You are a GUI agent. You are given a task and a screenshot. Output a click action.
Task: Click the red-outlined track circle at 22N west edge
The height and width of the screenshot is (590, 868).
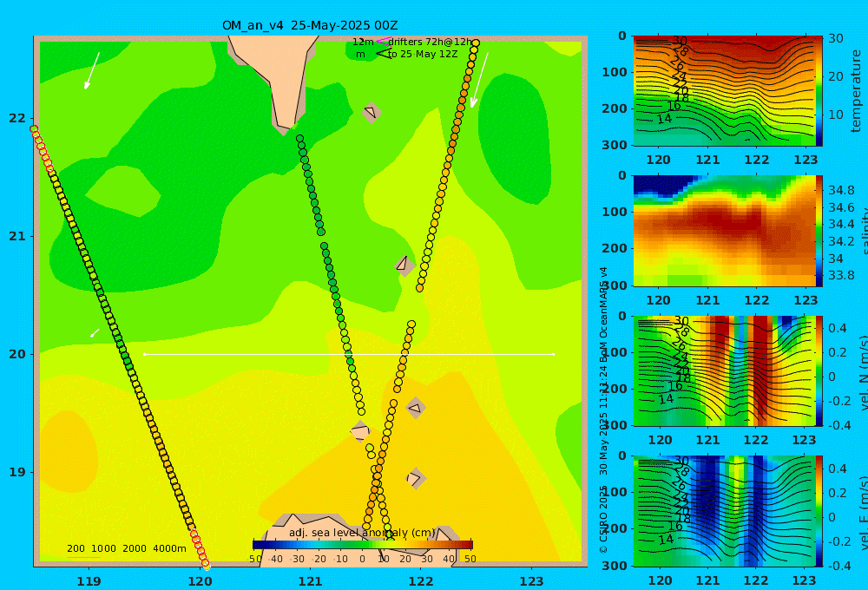(34, 129)
